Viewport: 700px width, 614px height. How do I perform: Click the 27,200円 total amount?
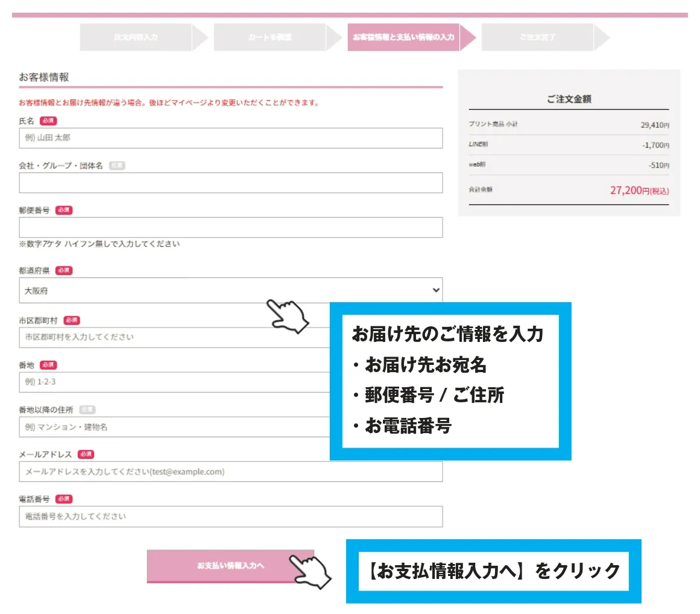pos(639,191)
